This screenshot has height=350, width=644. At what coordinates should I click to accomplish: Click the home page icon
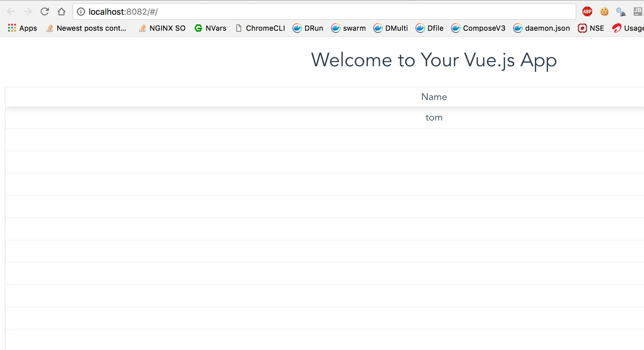[62, 12]
